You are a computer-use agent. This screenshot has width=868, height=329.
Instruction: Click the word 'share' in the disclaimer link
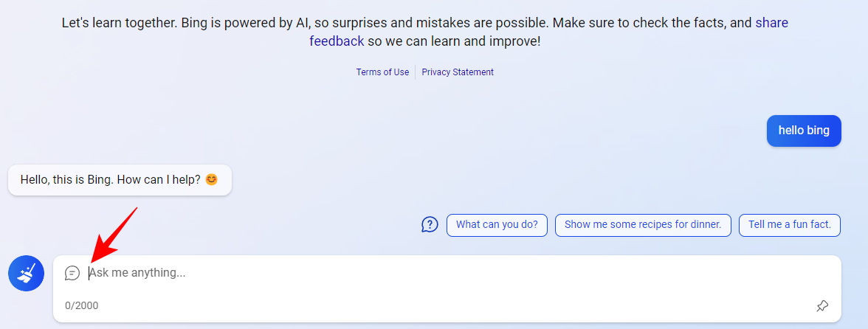771,22
